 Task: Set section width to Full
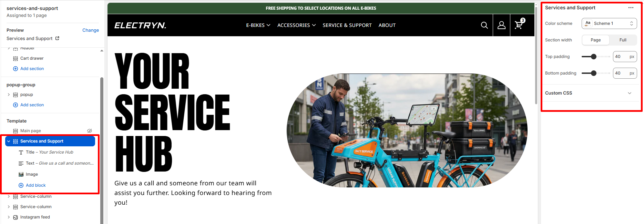pos(623,40)
